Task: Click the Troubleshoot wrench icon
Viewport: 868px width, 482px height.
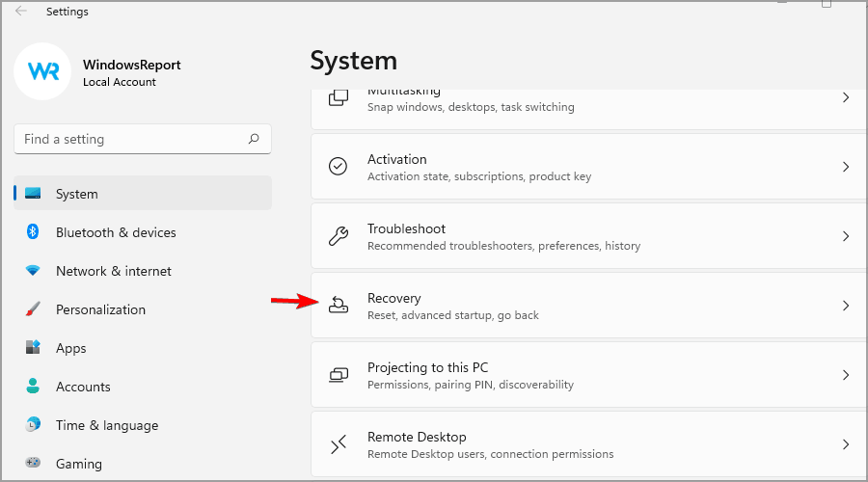Action: 338,236
